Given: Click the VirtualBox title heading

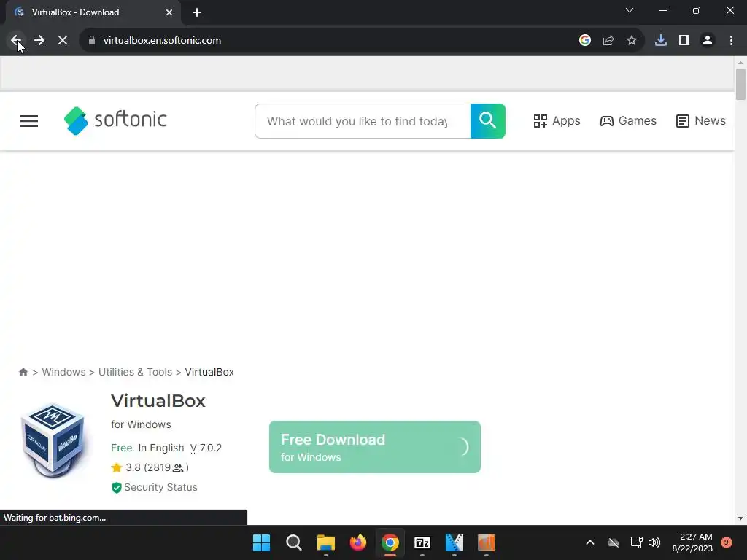Looking at the screenshot, I should click(x=158, y=401).
